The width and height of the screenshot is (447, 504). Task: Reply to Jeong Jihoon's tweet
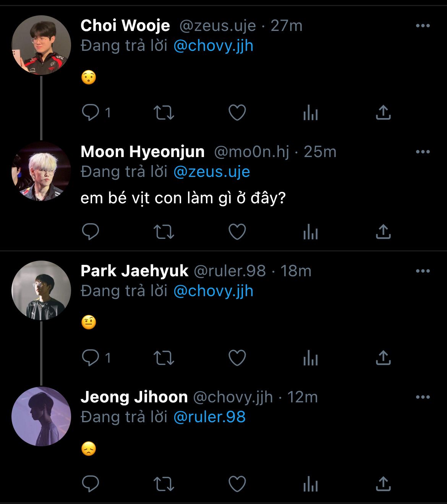[91, 485]
